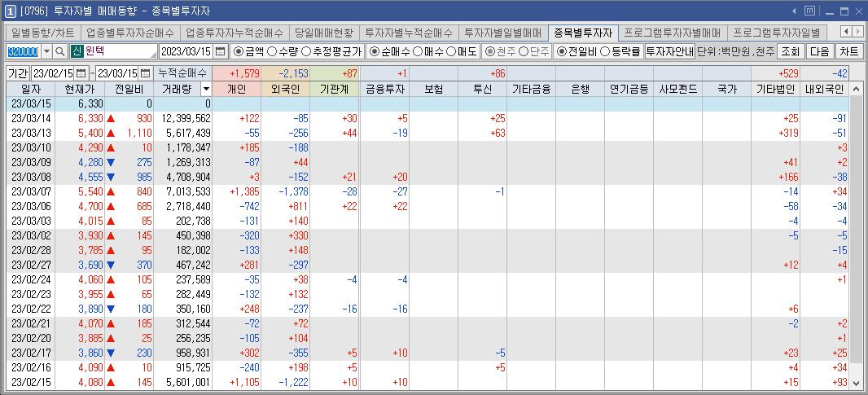Select the 23/02/15 date row
Screen dimensions: 868x395
click(427, 382)
